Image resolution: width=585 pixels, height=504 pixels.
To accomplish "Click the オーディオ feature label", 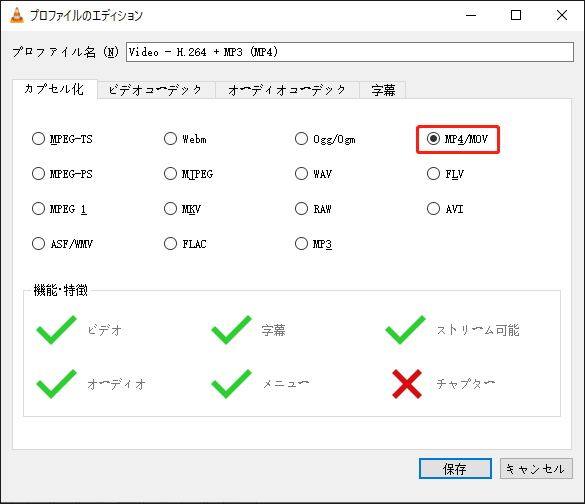I will click(x=116, y=384).
